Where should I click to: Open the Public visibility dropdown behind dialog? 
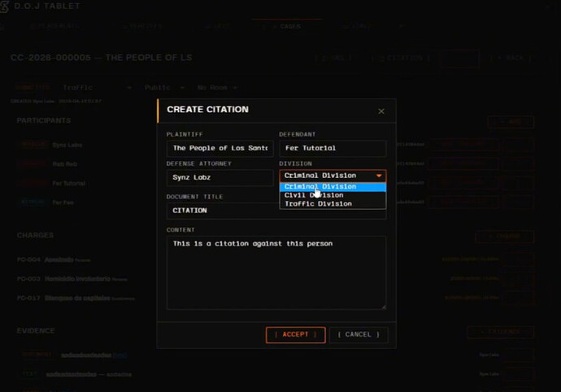point(164,88)
